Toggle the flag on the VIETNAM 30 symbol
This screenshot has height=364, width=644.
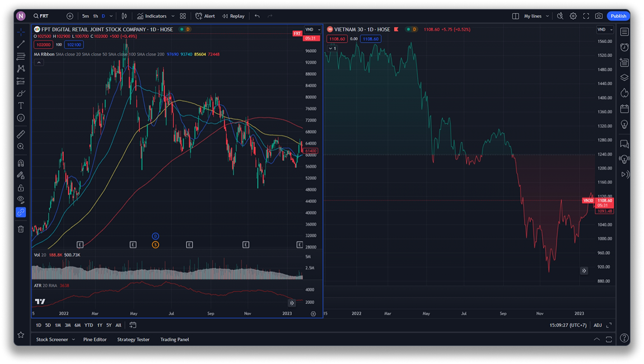(x=396, y=29)
